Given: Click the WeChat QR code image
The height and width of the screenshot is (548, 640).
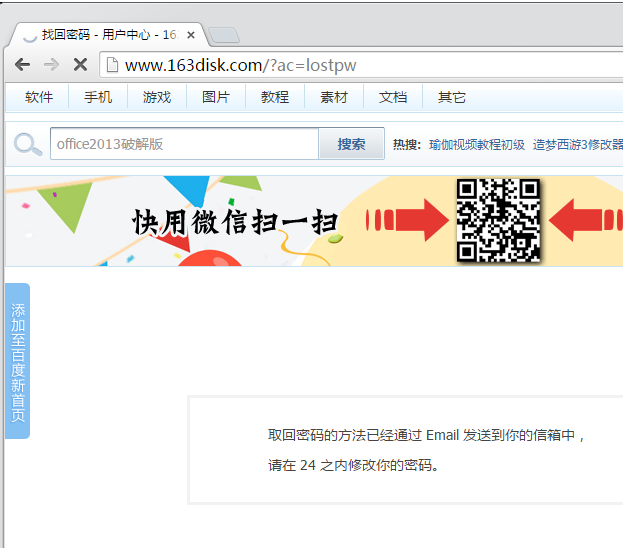Looking at the screenshot, I should [x=498, y=220].
